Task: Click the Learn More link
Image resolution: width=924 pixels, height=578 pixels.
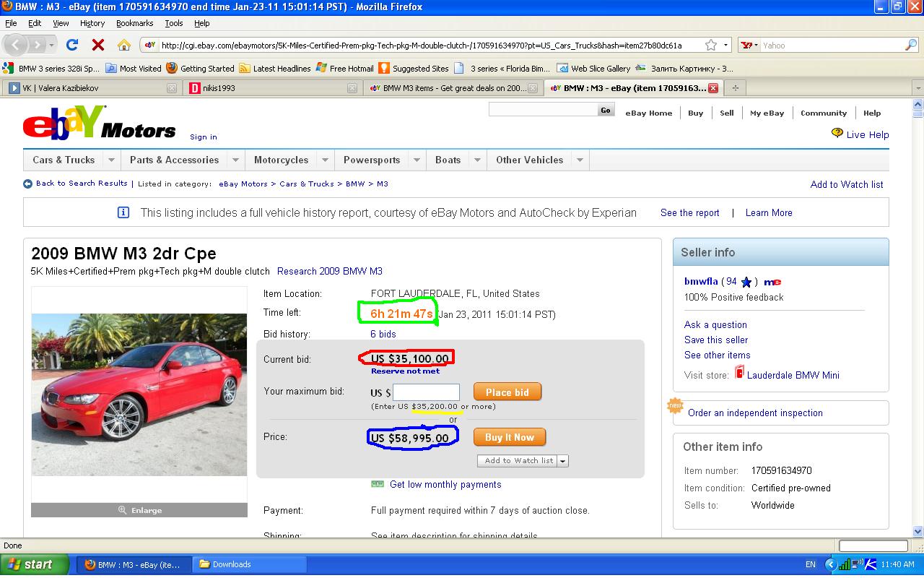Action: 769,212
